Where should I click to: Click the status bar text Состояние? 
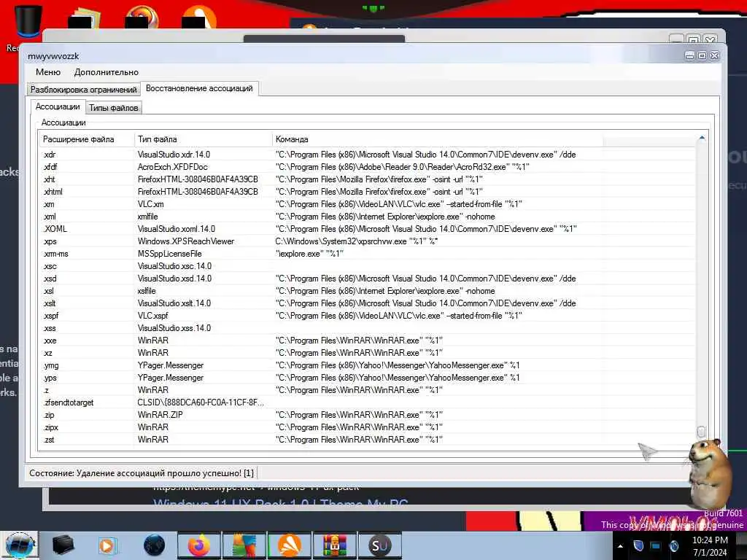click(x=142, y=472)
